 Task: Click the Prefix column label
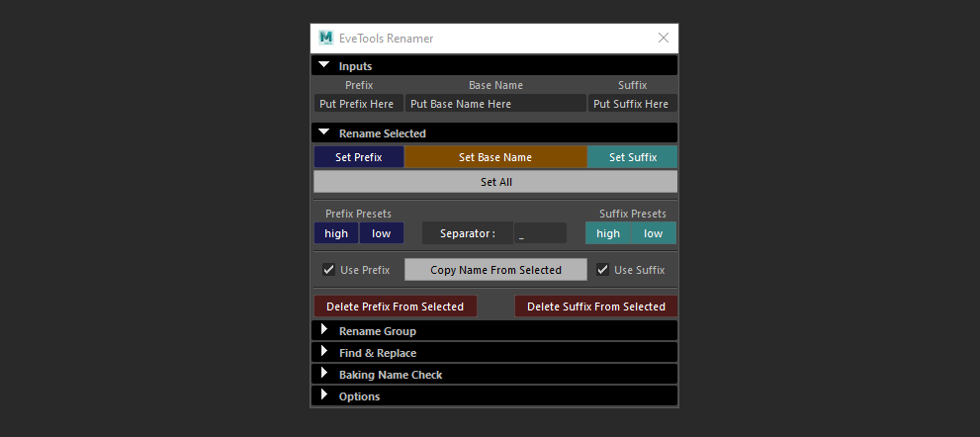359,85
